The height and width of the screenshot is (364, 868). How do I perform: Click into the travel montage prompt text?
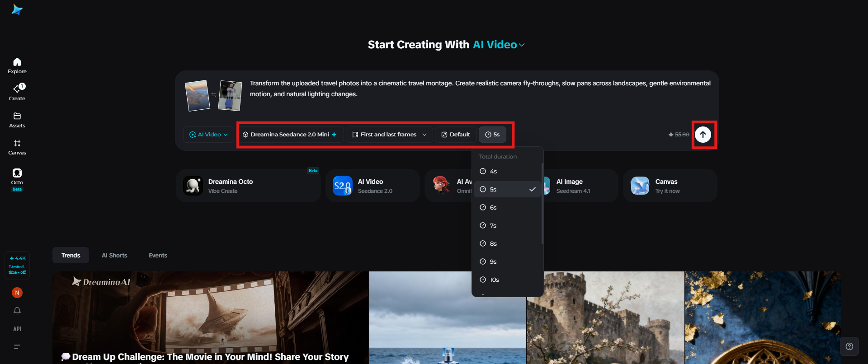click(x=480, y=89)
